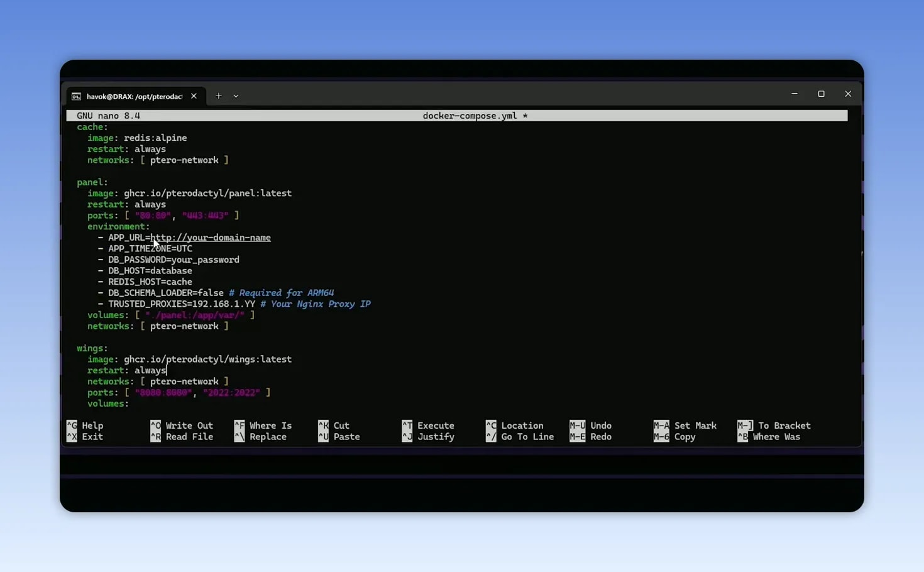Click the ^T Execute shortcut

tap(428, 426)
